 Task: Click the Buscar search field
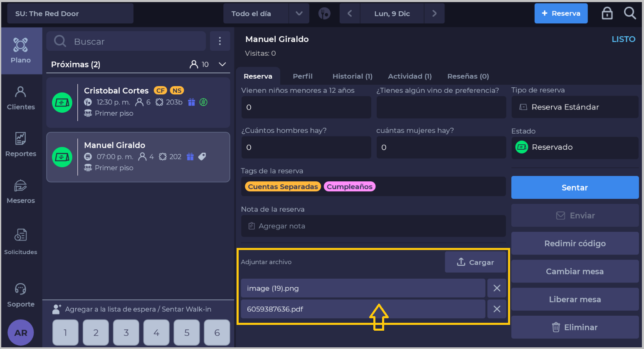126,41
